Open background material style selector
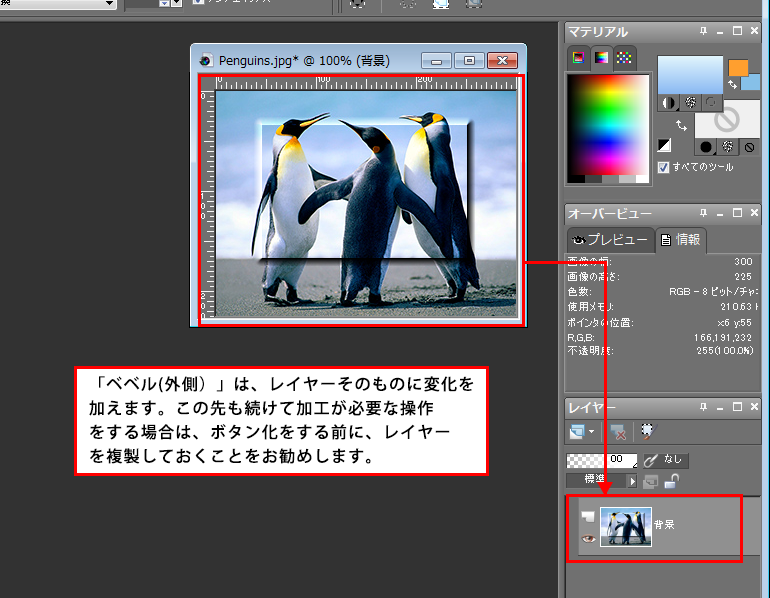 pos(706,147)
